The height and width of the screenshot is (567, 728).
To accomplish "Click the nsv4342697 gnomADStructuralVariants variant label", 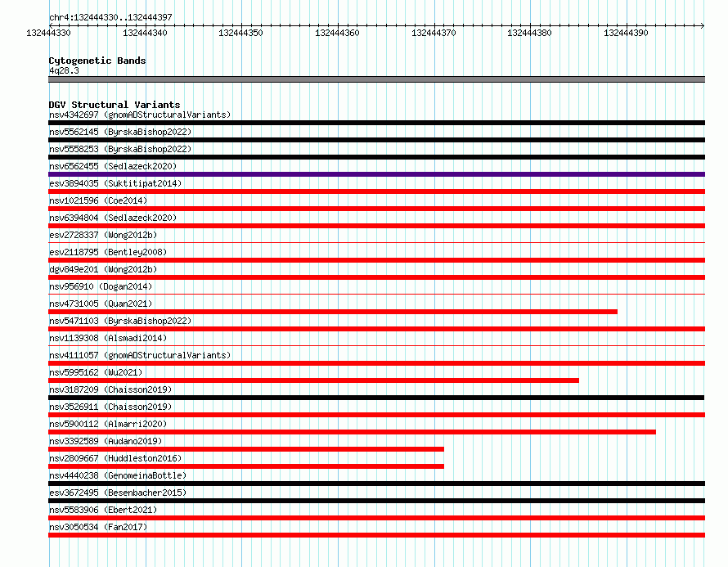I will [x=140, y=115].
